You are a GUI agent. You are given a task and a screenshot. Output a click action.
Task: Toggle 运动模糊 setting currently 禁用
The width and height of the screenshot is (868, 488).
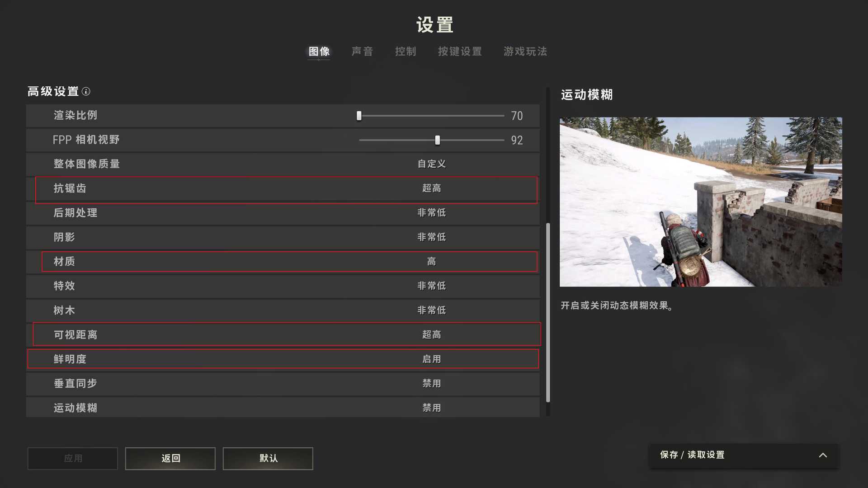click(x=431, y=408)
